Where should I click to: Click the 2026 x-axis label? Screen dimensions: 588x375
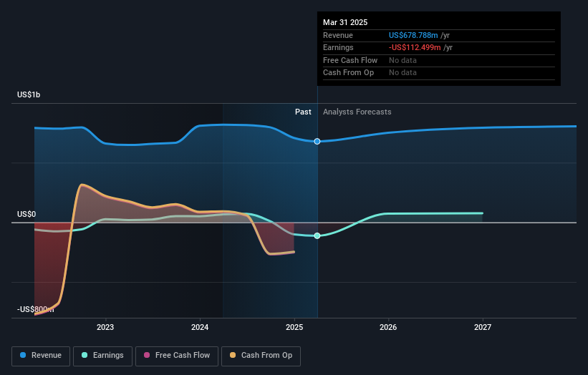pyautogui.click(x=388, y=327)
